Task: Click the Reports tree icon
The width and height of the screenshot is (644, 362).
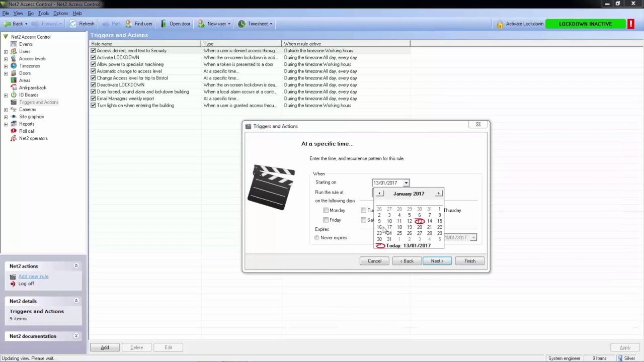Action: click(x=14, y=124)
